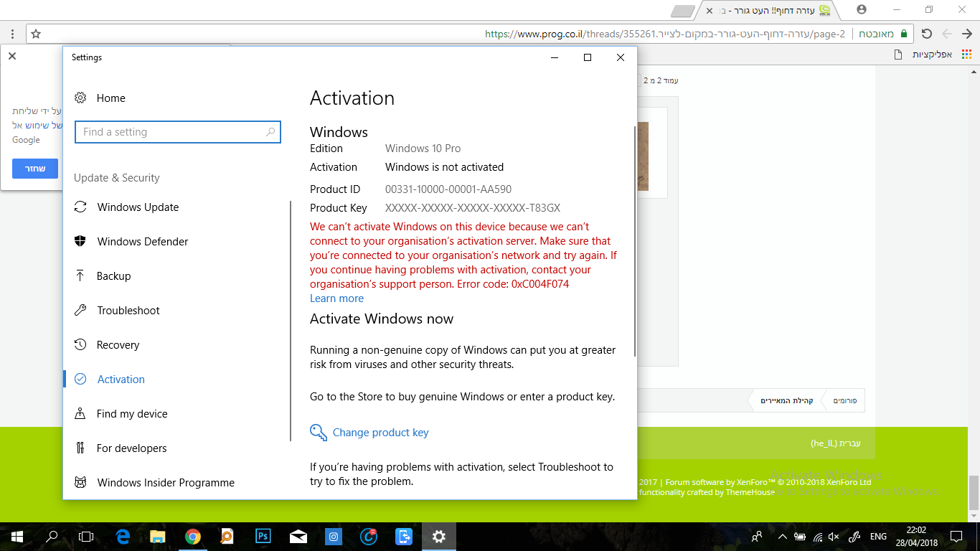The image size is (980, 551).
Task: Bookmark this page with the star icon
Action: [36, 34]
